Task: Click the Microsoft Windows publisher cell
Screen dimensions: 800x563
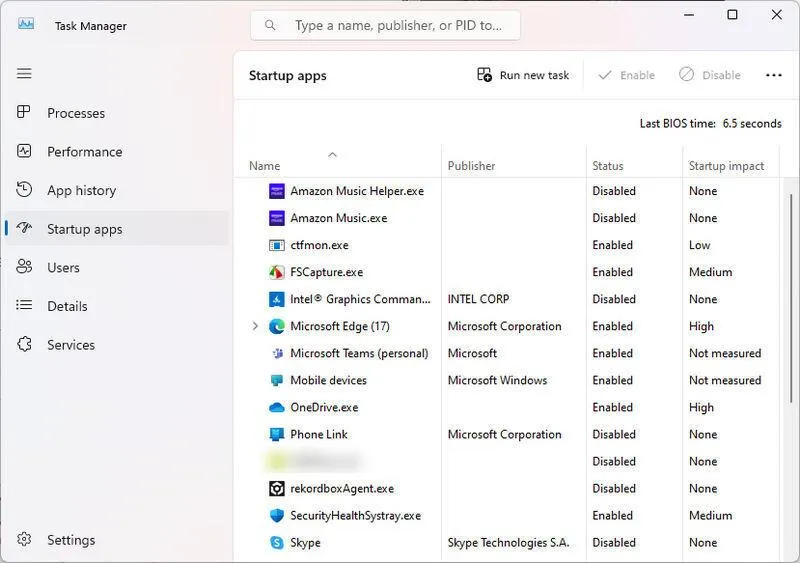Action: point(497,380)
